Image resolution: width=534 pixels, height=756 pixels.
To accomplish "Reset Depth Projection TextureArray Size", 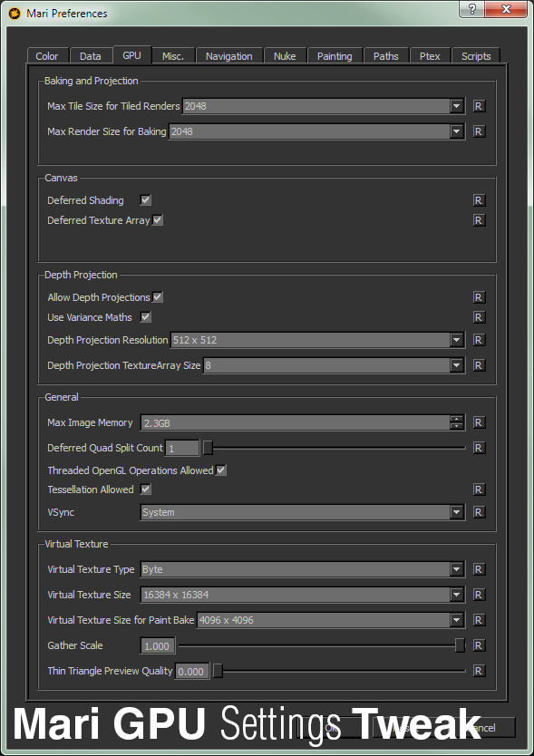I will 479,365.
